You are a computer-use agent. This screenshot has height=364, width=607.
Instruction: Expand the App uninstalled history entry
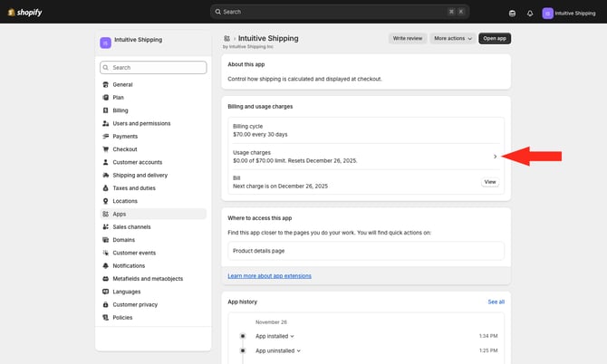(278, 350)
